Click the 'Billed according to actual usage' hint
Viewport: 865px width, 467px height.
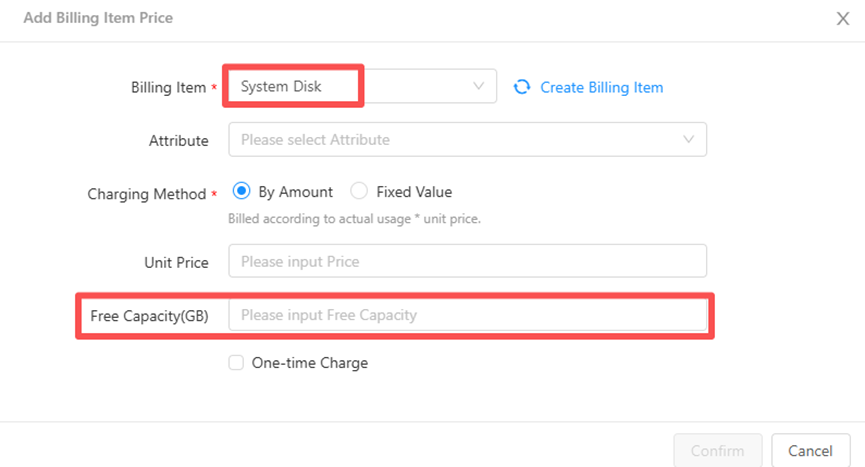pyautogui.click(x=354, y=218)
